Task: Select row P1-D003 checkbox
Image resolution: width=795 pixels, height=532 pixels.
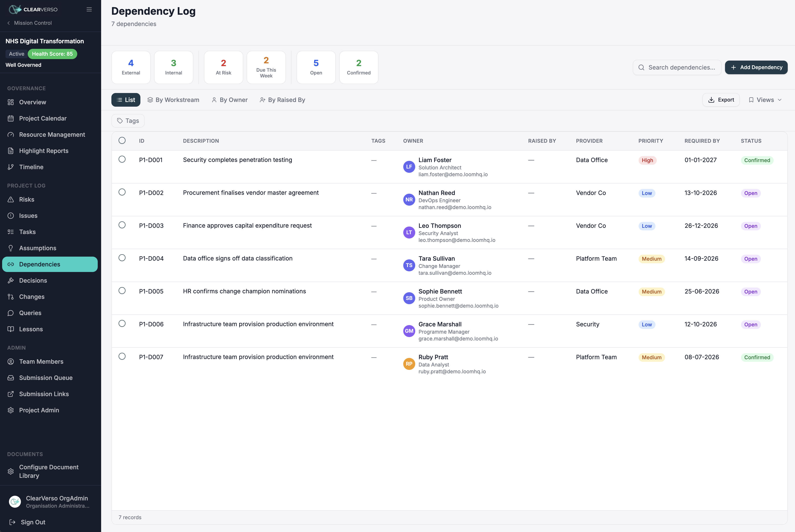Action: [122, 225]
